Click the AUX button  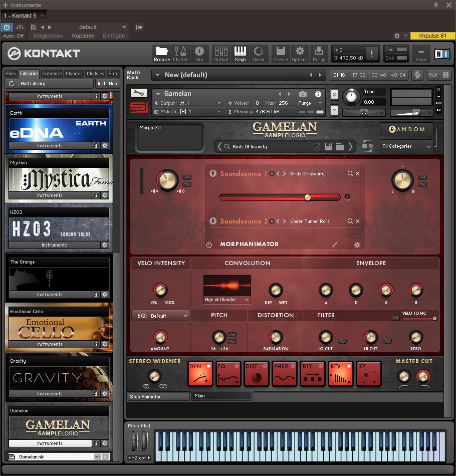tap(433, 75)
